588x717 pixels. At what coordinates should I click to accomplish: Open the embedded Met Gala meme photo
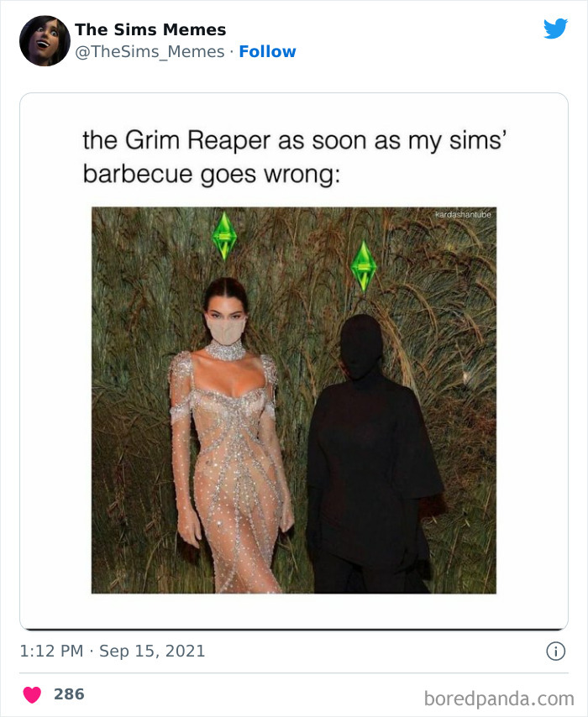[294, 400]
